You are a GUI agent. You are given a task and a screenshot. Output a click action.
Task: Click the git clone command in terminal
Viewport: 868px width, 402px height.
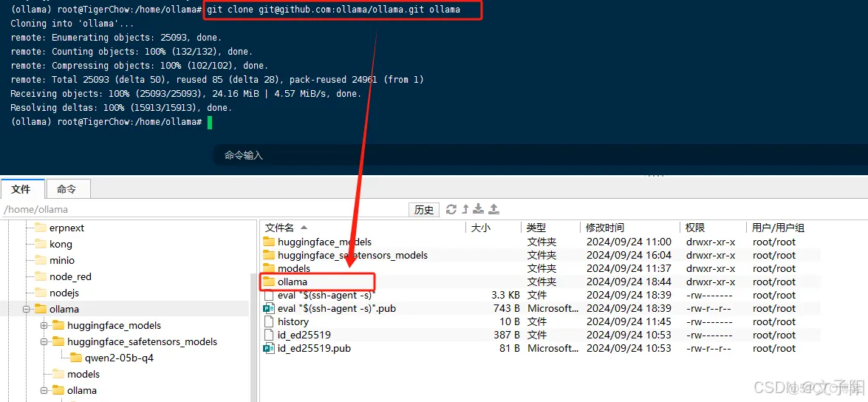333,10
